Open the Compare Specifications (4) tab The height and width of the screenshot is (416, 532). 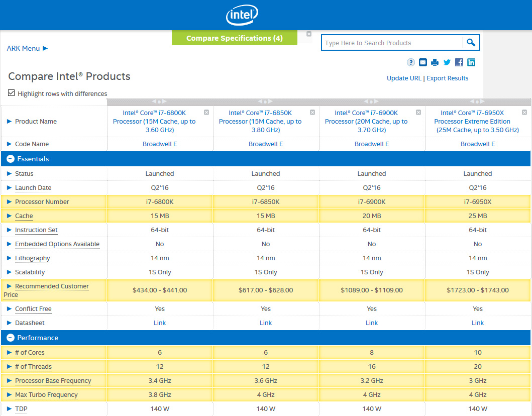pyautogui.click(x=234, y=38)
